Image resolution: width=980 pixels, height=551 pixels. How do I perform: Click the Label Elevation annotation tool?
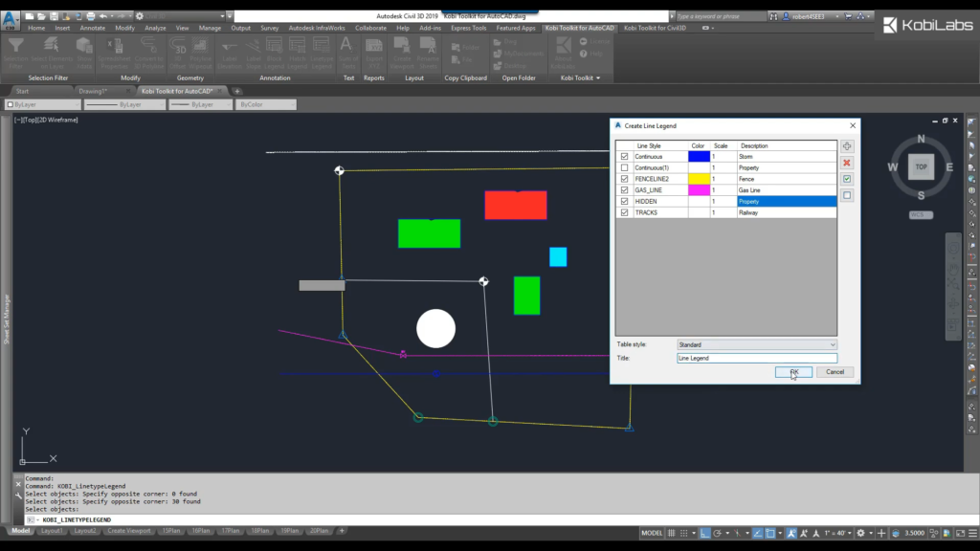click(230, 54)
